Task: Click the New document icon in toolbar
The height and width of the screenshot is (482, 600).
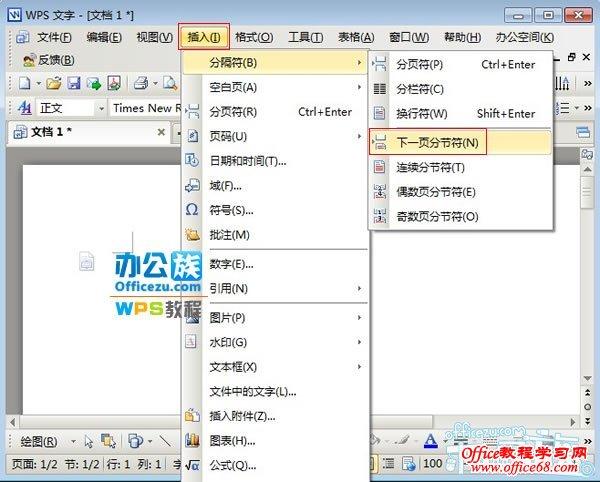Action: (23, 83)
